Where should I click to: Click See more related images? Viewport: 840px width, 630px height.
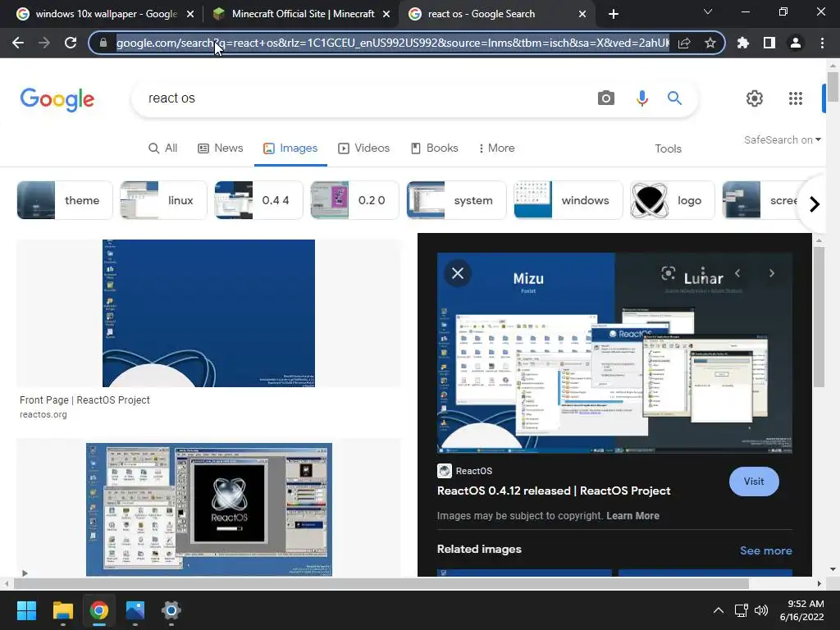pos(765,550)
